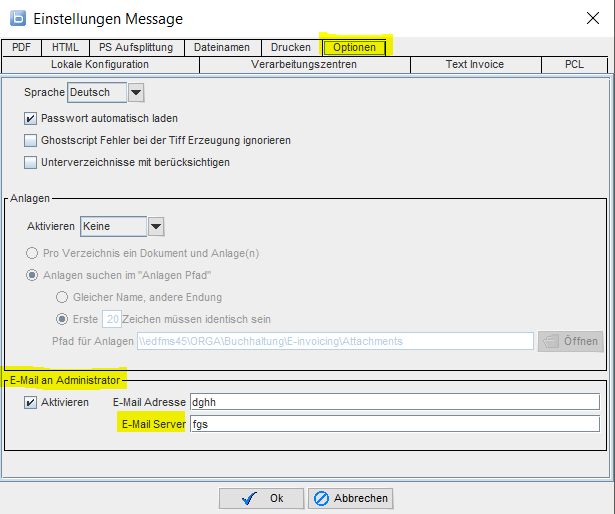The width and height of the screenshot is (615, 514).
Task: Click the E-Mail Adresse input field
Action: [395, 402]
